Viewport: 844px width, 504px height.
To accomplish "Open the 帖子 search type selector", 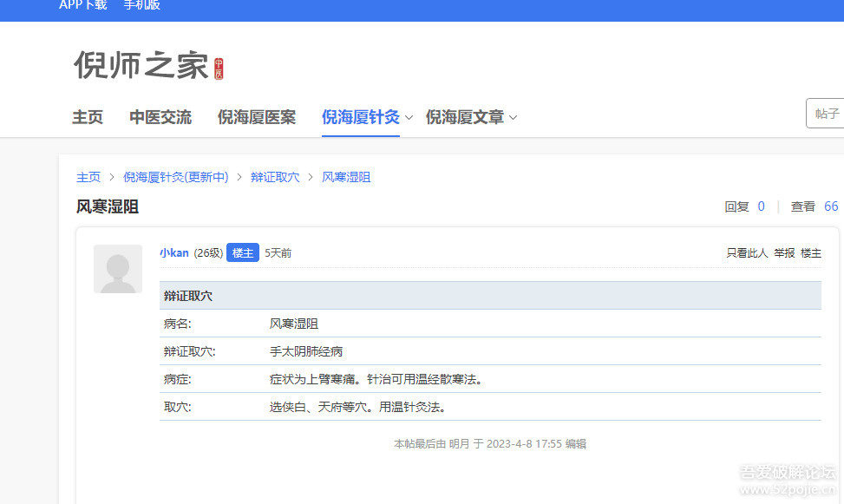I will coord(826,114).
